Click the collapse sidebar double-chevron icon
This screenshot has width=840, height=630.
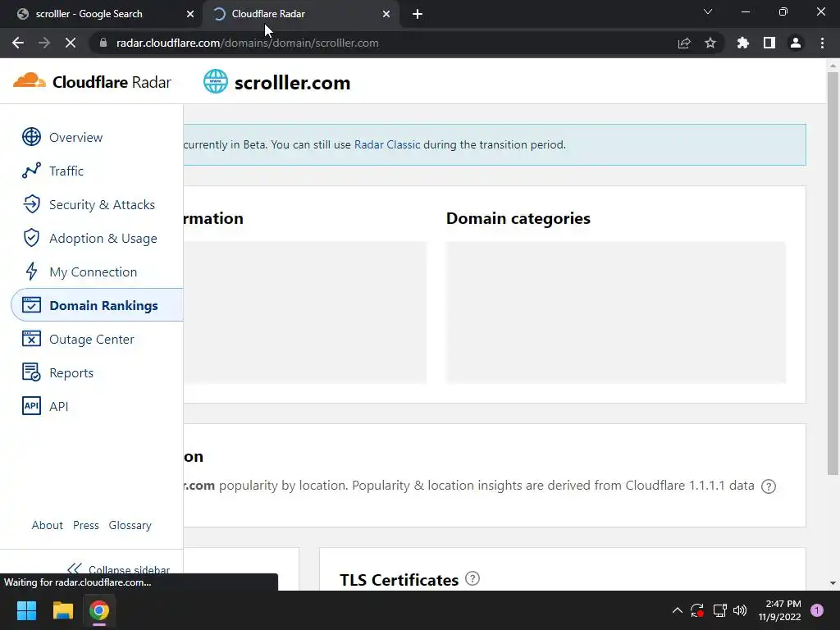tap(75, 568)
